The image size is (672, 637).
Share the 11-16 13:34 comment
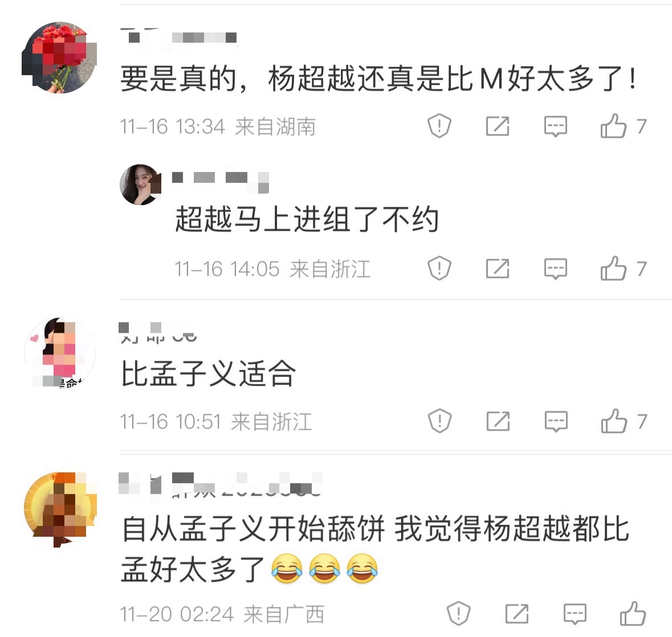[x=498, y=126]
